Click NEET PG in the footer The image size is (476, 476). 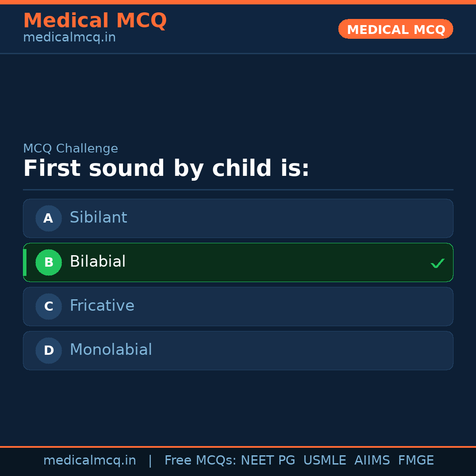click(268, 460)
